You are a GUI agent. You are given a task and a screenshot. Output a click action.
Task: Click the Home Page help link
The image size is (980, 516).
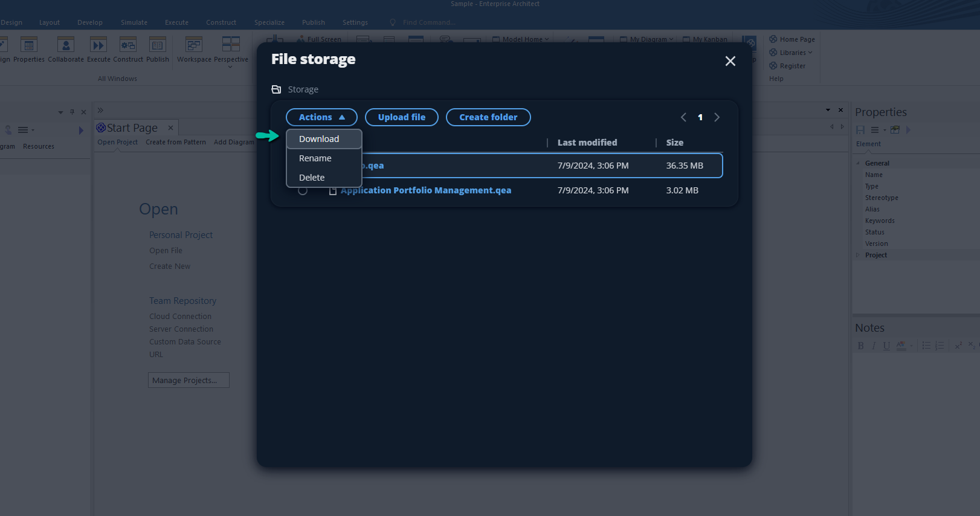[x=792, y=39]
